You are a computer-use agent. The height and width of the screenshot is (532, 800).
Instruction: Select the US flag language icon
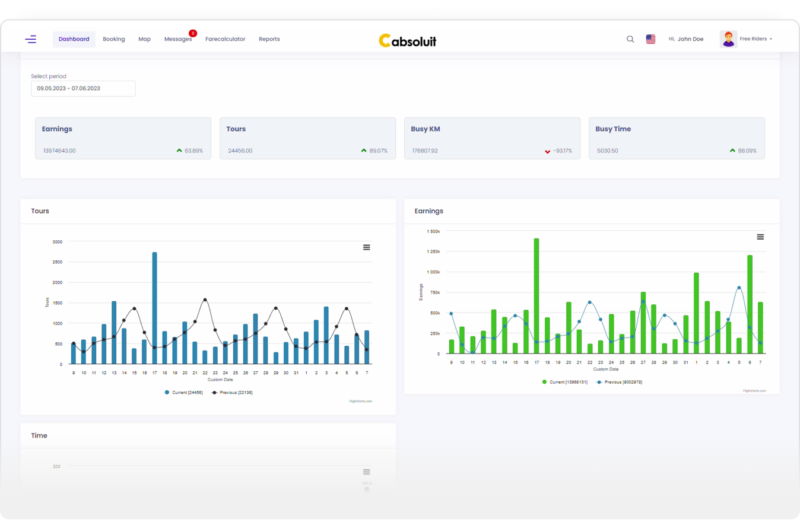pyautogui.click(x=650, y=39)
